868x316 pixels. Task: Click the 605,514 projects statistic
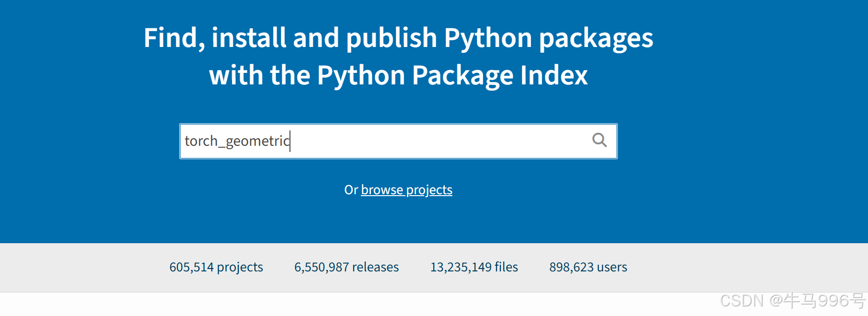pyautogui.click(x=216, y=267)
